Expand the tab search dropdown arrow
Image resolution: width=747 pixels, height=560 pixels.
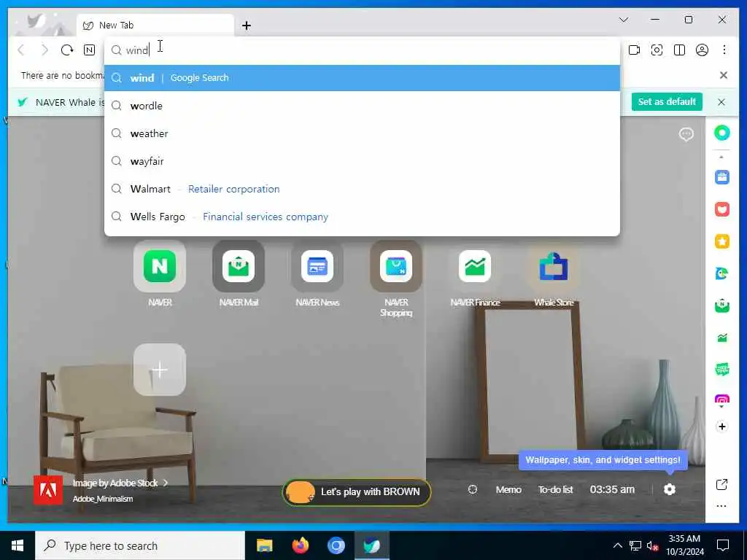(624, 20)
